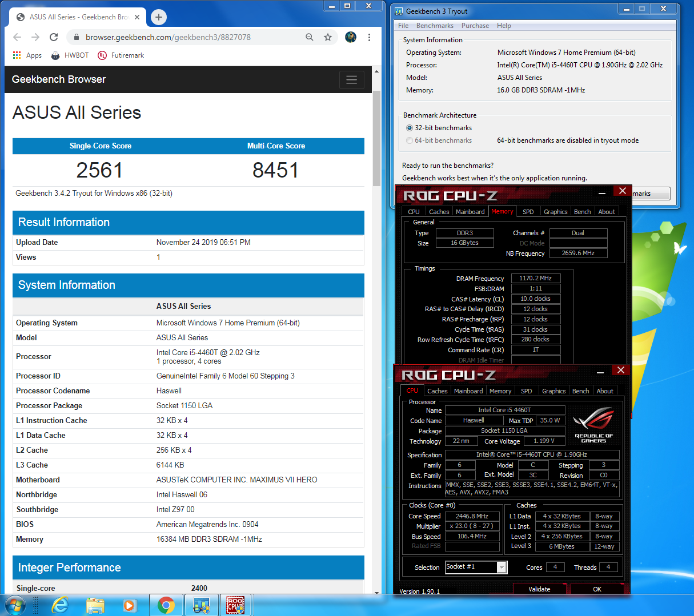
Task: Open Graphics tab in front CPU-Z window
Action: 554,391
